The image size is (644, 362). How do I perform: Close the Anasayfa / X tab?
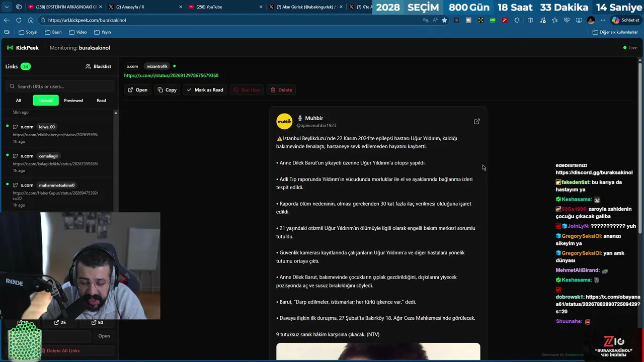[x=180, y=7]
